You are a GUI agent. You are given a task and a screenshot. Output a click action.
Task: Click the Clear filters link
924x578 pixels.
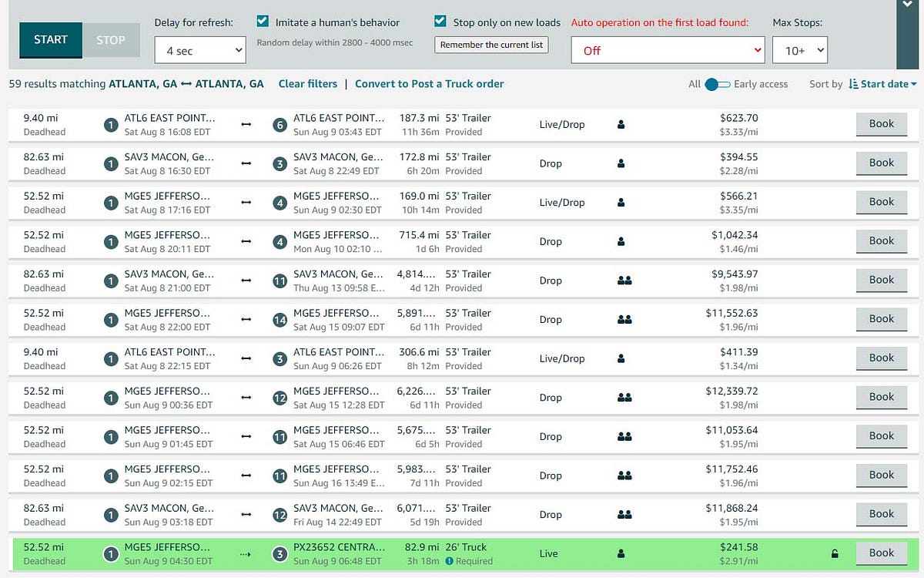tap(308, 84)
